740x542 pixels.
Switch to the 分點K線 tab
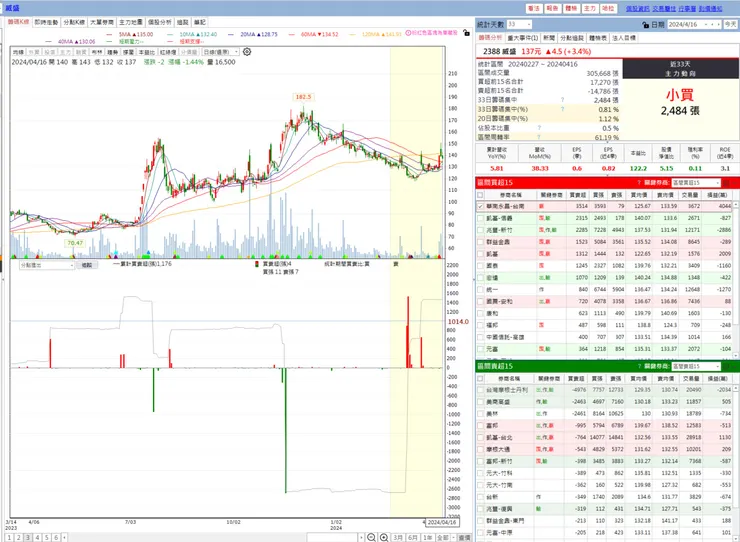click(x=74, y=22)
